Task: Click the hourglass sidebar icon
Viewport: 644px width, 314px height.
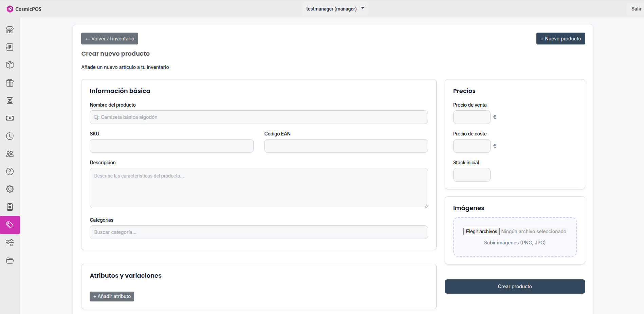Action: (x=10, y=100)
